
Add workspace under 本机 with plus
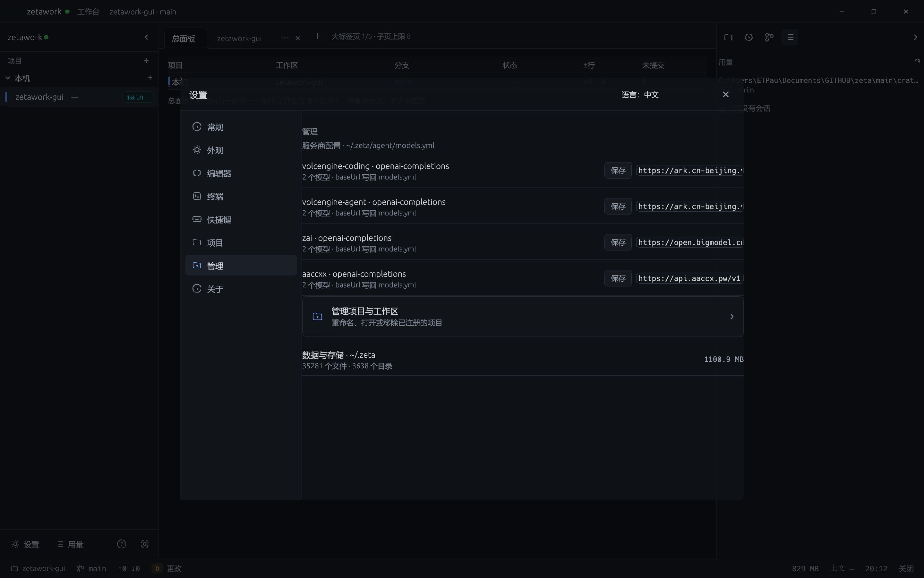(x=150, y=78)
